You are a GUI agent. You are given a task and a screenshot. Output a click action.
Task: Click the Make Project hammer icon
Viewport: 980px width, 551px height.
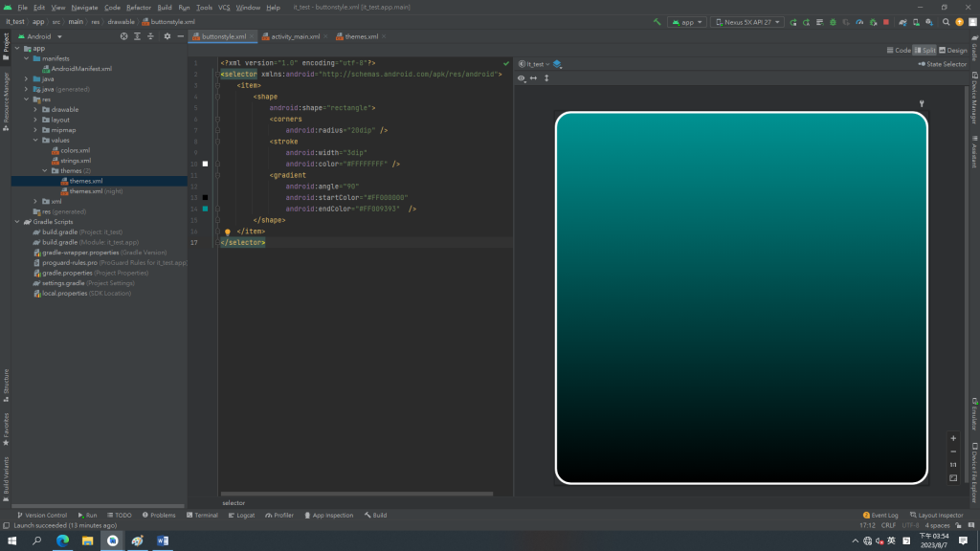(657, 22)
